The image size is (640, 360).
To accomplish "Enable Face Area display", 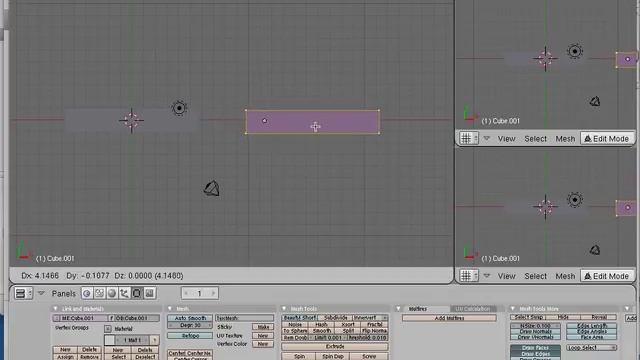I will tap(591, 337).
